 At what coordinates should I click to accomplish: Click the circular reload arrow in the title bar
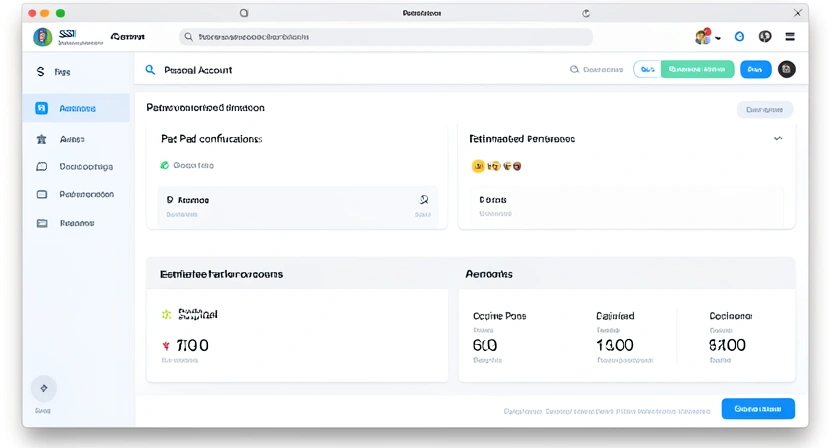(586, 13)
